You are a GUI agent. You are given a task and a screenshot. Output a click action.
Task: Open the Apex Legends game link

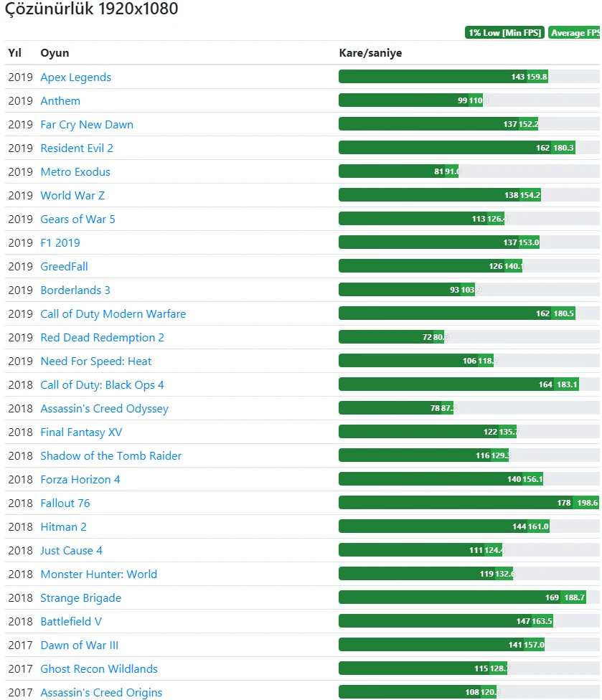coord(75,77)
